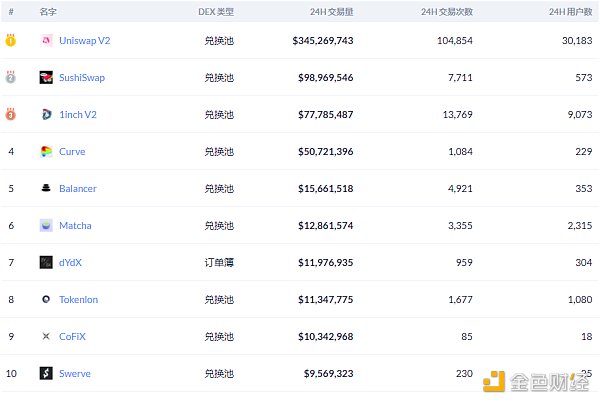The width and height of the screenshot is (600, 403).
Task: Click the 353 user count for Balancer
Action: [x=584, y=188]
